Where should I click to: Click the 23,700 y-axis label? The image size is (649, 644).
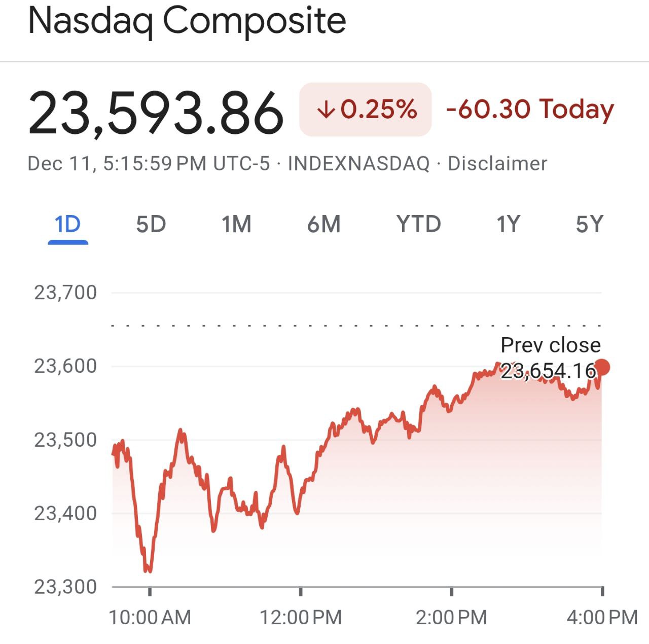65,293
